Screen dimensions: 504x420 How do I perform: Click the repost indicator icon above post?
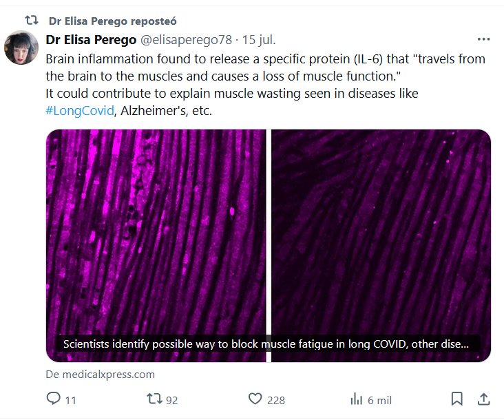(x=31, y=20)
